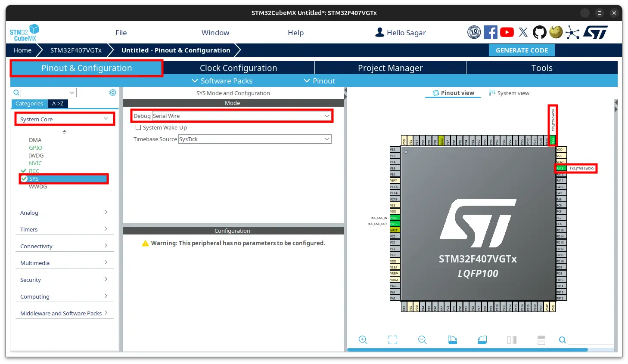The height and width of the screenshot is (364, 628).
Task: Select IWDG in System Core list
Action: coord(36,155)
